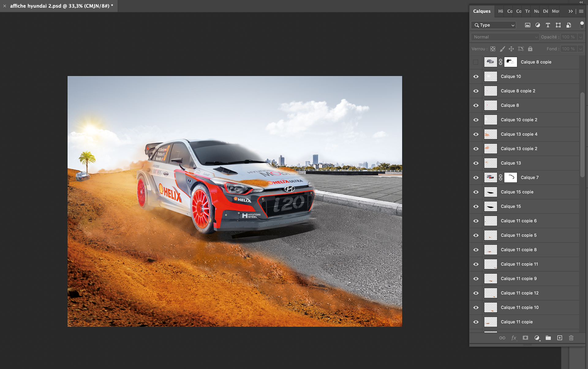Create a new layer icon
Viewport: 588px width, 369px height.
[560, 338]
